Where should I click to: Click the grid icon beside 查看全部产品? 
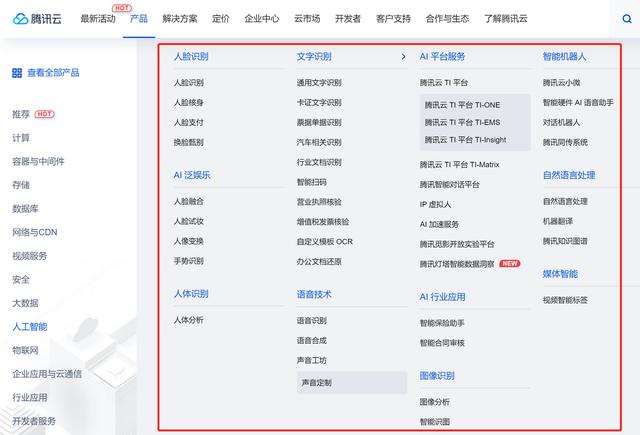[17, 73]
